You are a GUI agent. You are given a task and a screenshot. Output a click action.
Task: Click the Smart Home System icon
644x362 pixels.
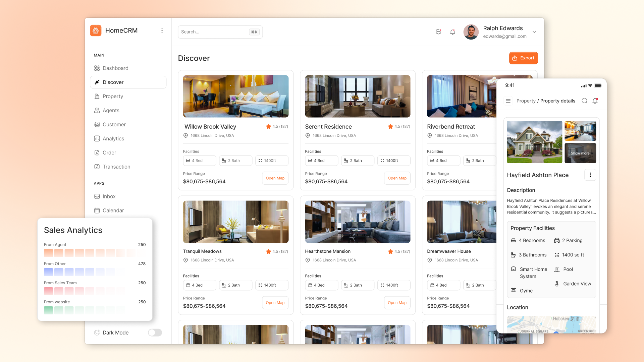coord(514,269)
